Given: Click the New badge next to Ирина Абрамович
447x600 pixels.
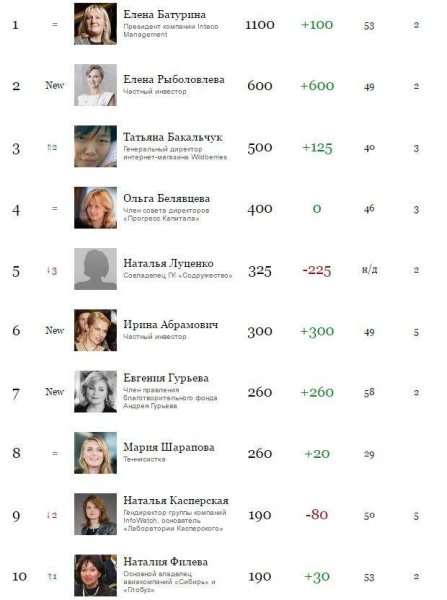Looking at the screenshot, I should [55, 330].
